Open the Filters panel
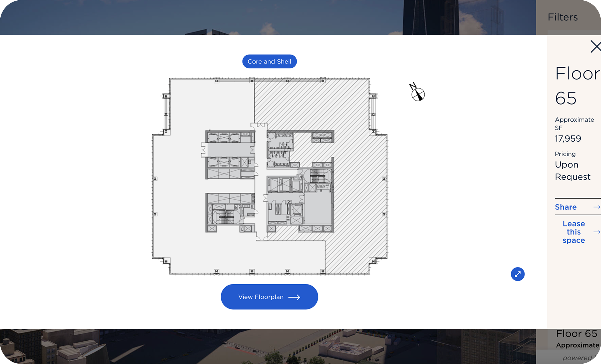 pos(562,17)
